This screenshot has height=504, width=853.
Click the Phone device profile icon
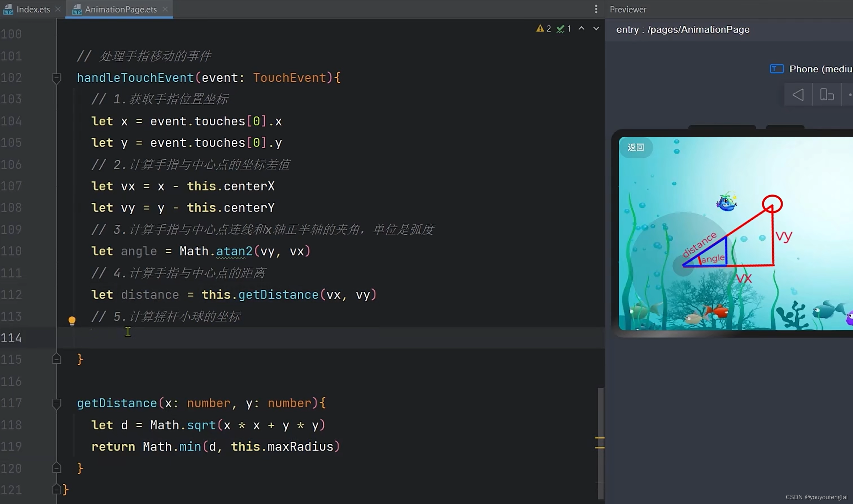(777, 69)
